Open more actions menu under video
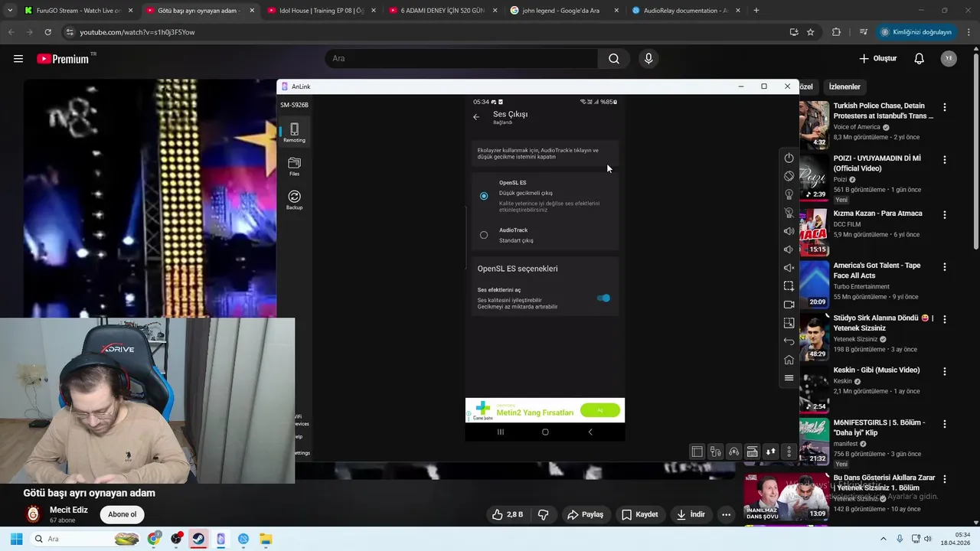Viewport: 980px width, 551px height. 726,514
